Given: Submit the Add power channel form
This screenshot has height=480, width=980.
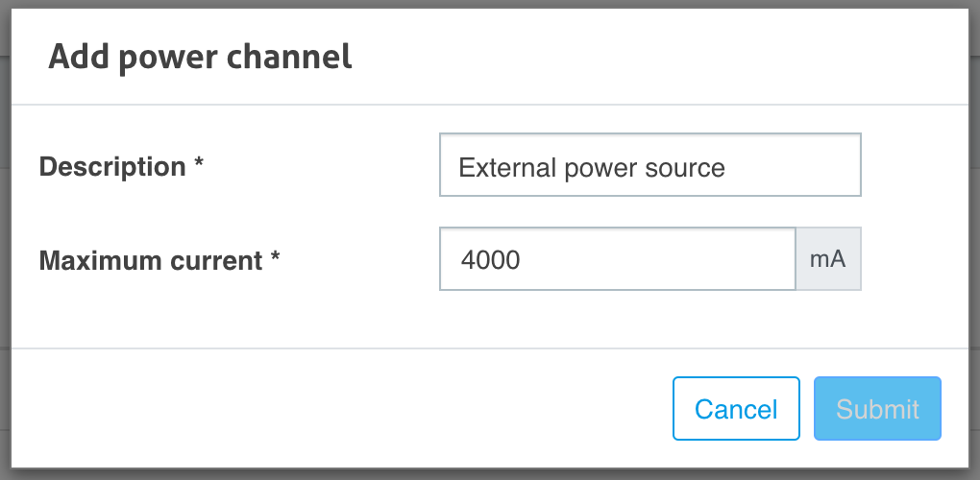Looking at the screenshot, I should point(877,409).
